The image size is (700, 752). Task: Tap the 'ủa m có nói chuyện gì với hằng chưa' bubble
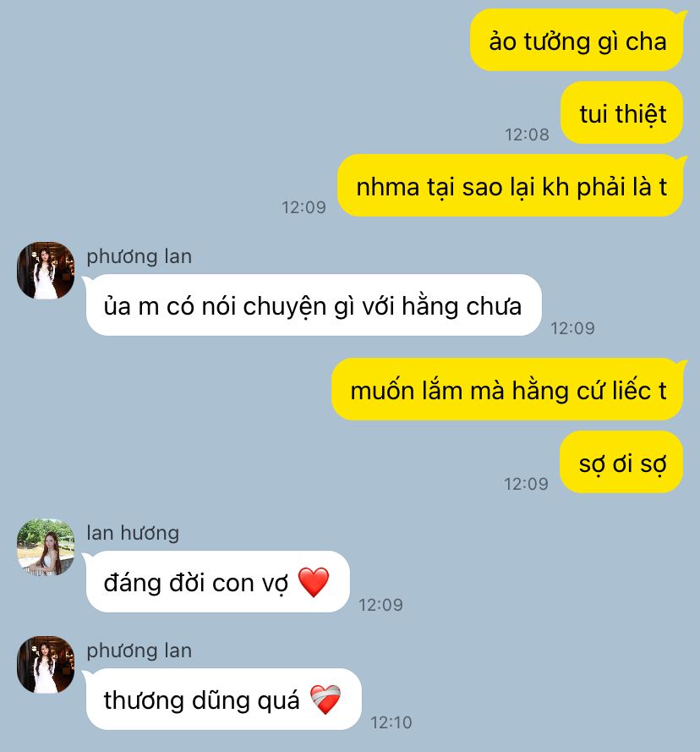coord(313,305)
